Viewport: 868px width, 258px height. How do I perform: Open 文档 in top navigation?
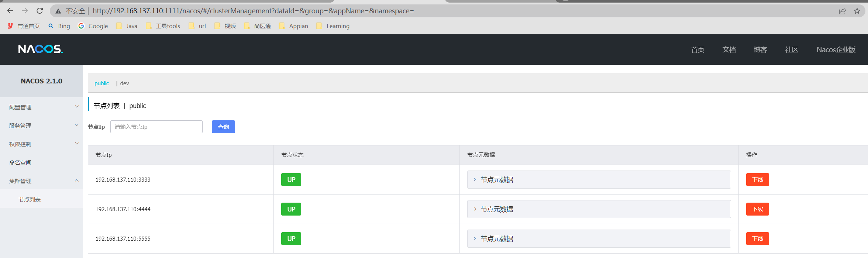729,49
